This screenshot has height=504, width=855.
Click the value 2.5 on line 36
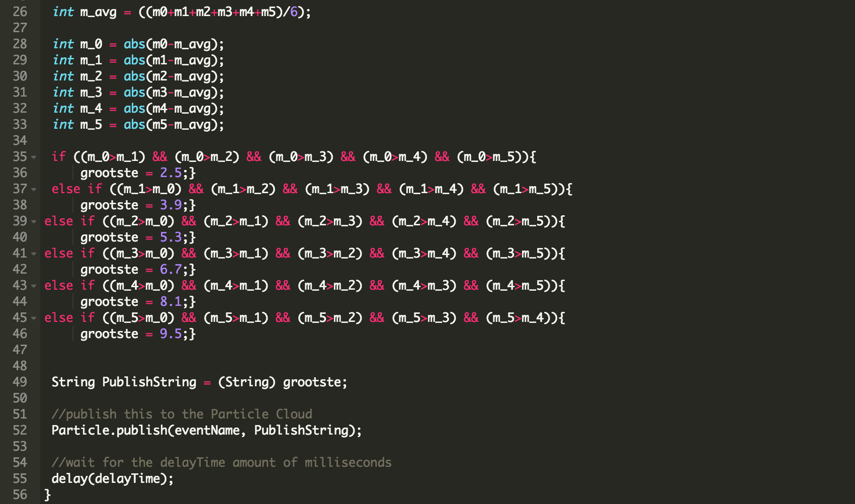coord(170,173)
